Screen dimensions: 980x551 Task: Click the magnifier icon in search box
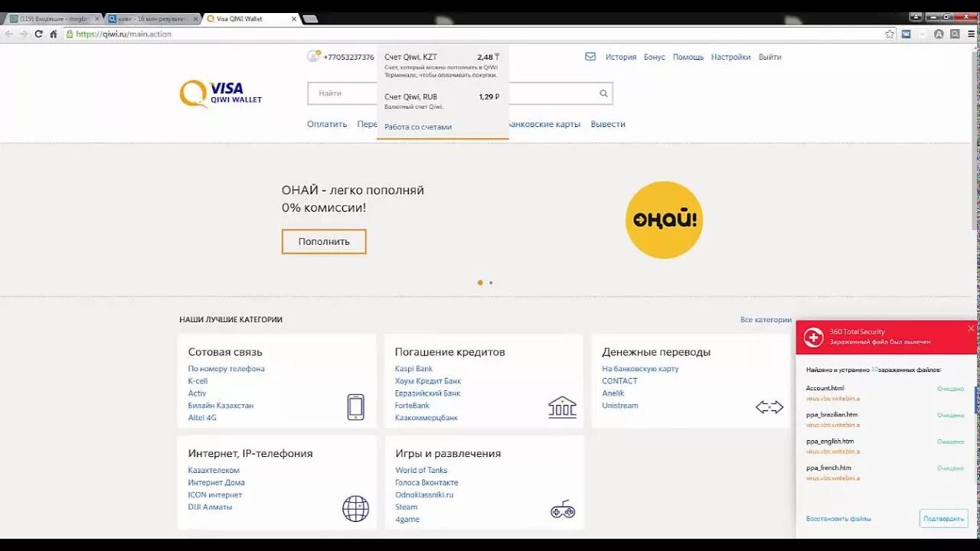click(x=603, y=93)
